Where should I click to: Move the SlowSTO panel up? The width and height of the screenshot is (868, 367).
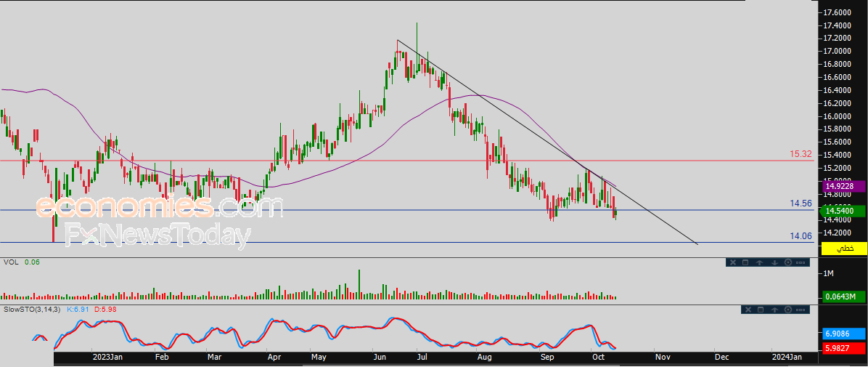click(x=775, y=310)
